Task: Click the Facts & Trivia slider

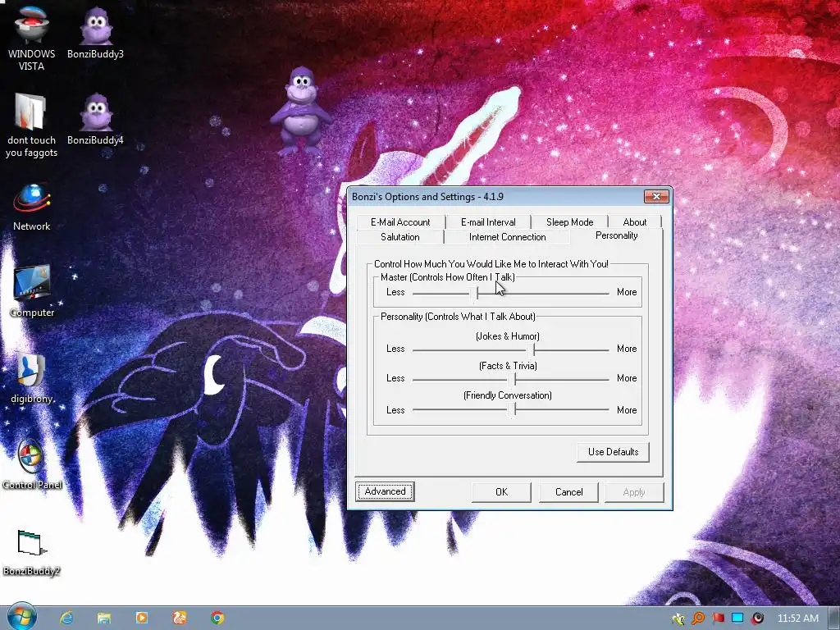Action: [510, 379]
